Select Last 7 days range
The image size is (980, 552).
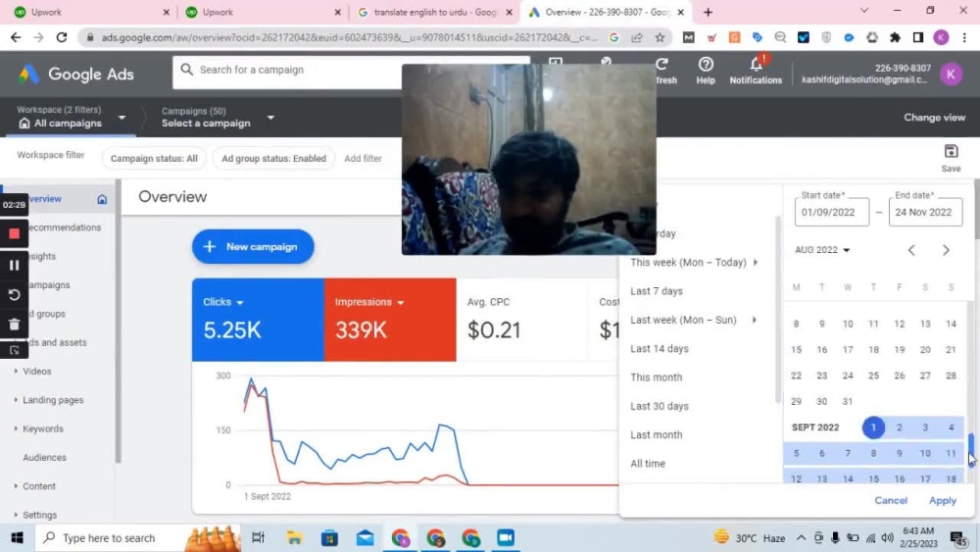657,291
